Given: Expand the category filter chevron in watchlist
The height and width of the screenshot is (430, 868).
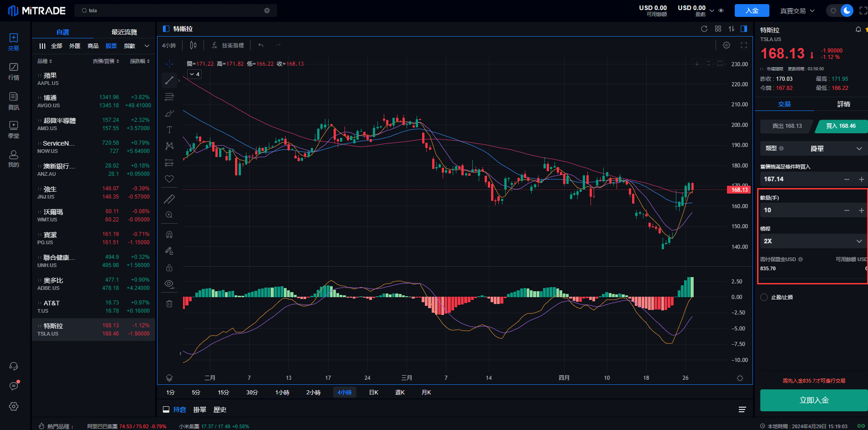Looking at the screenshot, I should click(147, 46).
